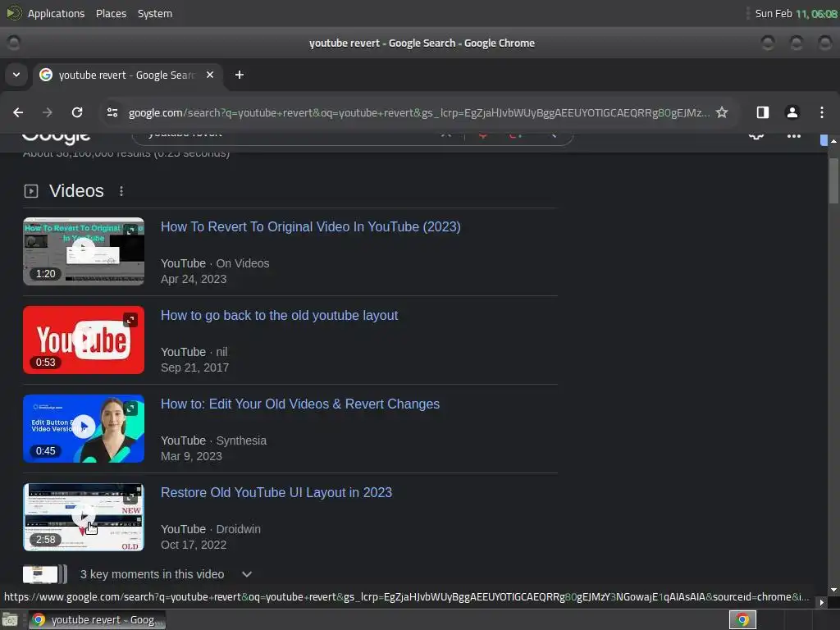This screenshot has height=630, width=840.
Task: Click scrollbar up arrow
Action: [x=833, y=141]
